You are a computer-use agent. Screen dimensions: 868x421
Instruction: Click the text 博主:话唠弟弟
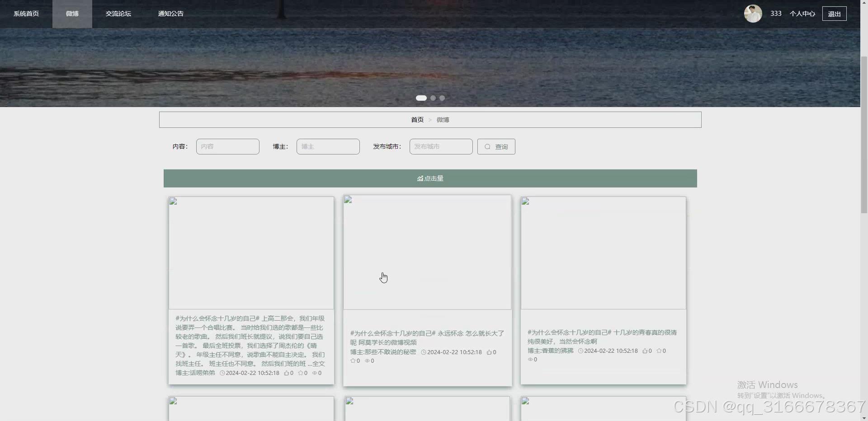coord(195,373)
